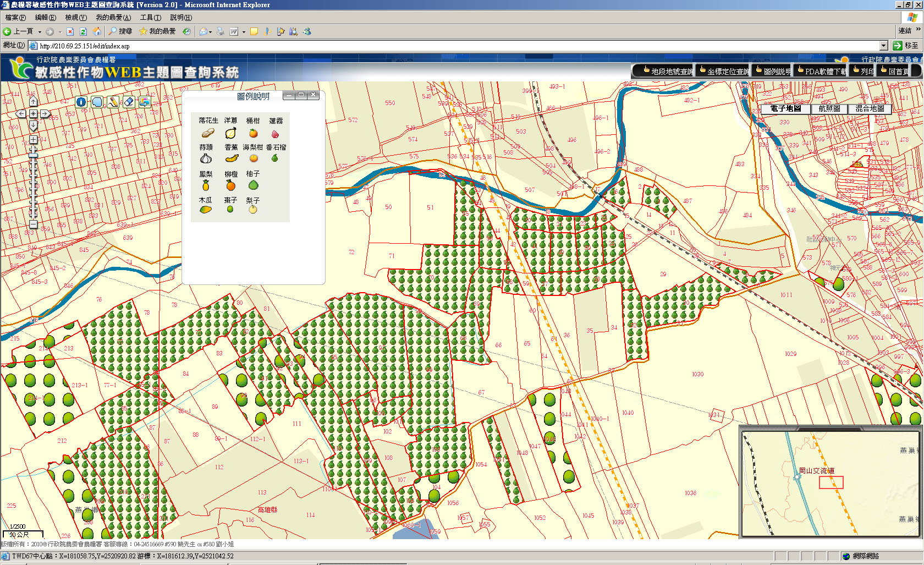This screenshot has height=565, width=924.
Task: Open the 工具(T) menu
Action: point(150,18)
